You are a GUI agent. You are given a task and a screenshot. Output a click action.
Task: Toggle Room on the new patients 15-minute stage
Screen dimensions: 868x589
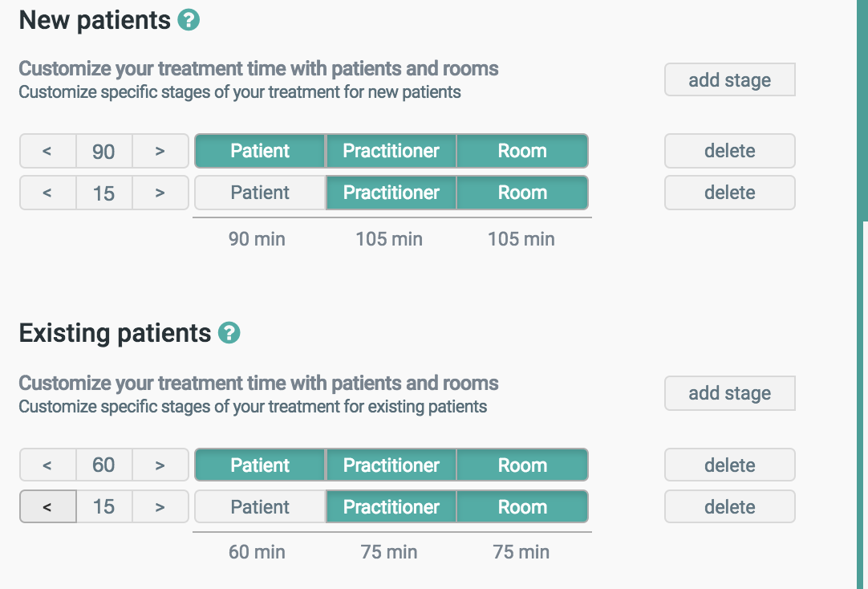(x=522, y=193)
